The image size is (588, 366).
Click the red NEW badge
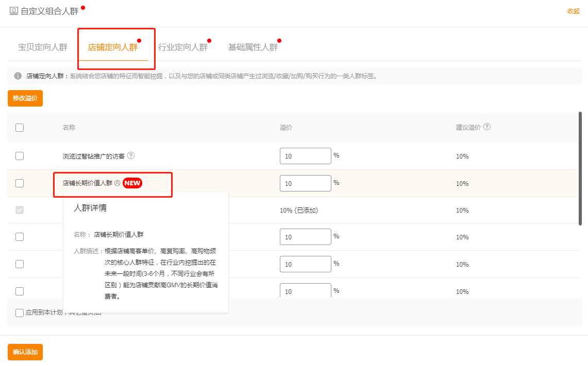coord(132,183)
